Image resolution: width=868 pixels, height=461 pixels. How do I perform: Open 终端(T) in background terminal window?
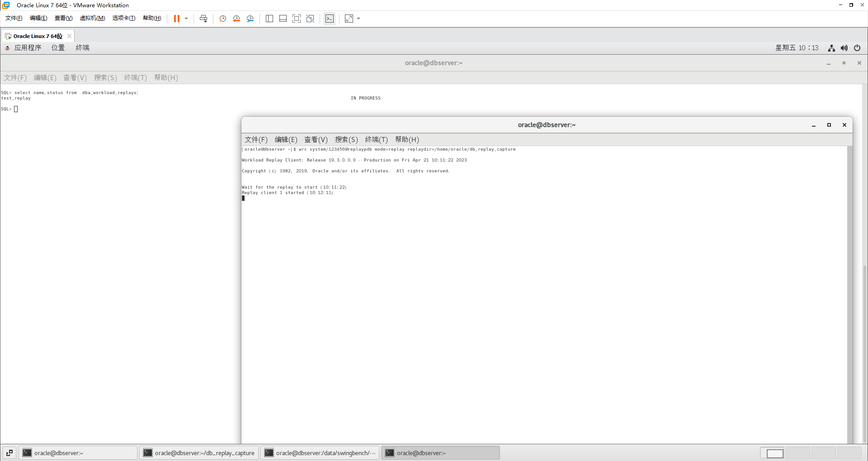(136, 78)
